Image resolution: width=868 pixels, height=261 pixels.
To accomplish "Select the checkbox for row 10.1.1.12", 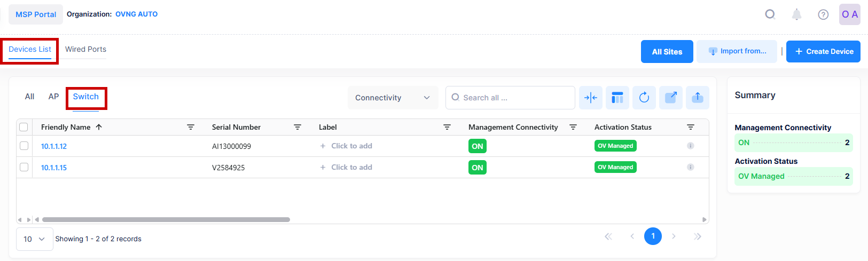I will 24,146.
